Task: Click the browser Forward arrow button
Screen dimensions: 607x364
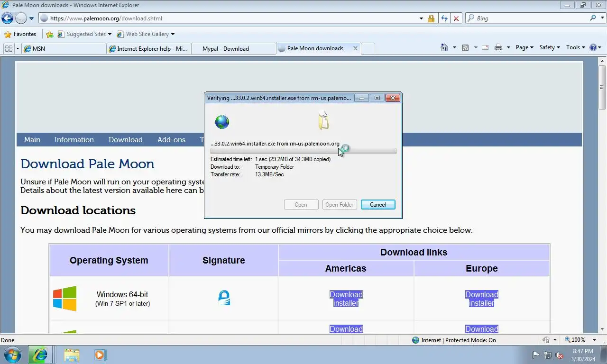Action: [21, 18]
